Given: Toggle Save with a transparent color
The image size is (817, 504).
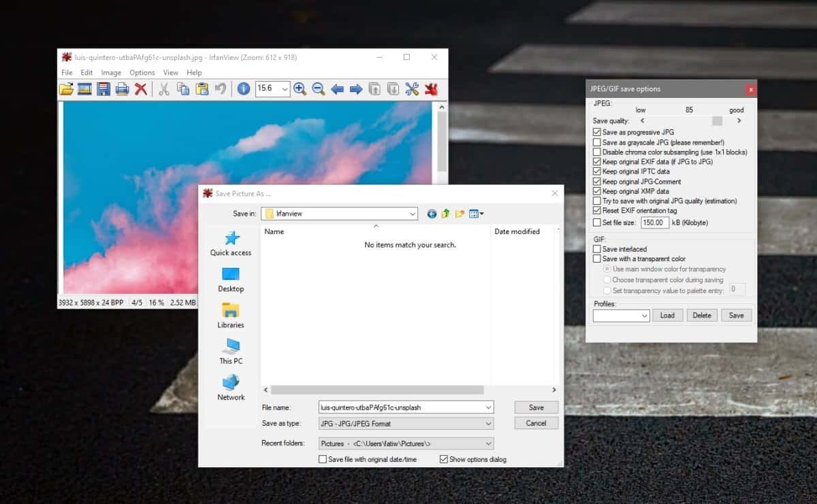Looking at the screenshot, I should pos(596,258).
